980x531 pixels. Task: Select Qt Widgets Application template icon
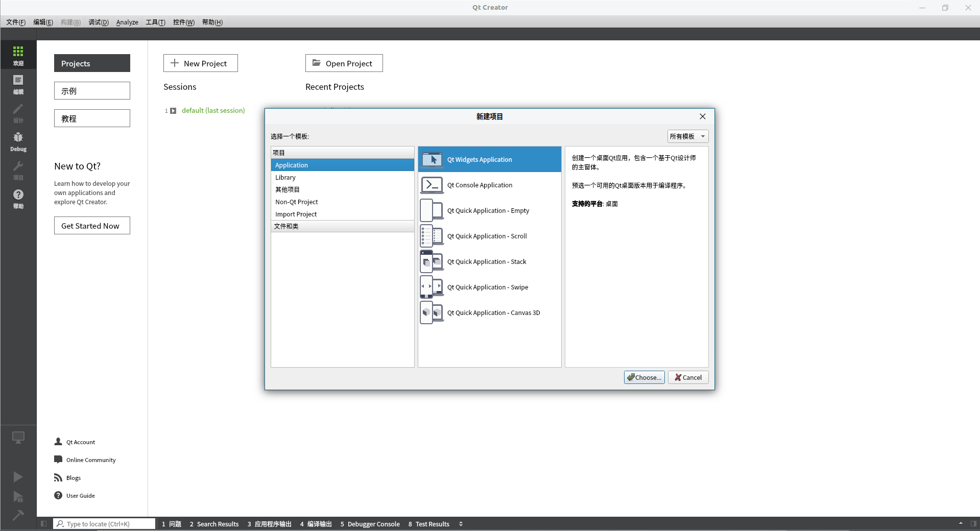[x=432, y=159]
